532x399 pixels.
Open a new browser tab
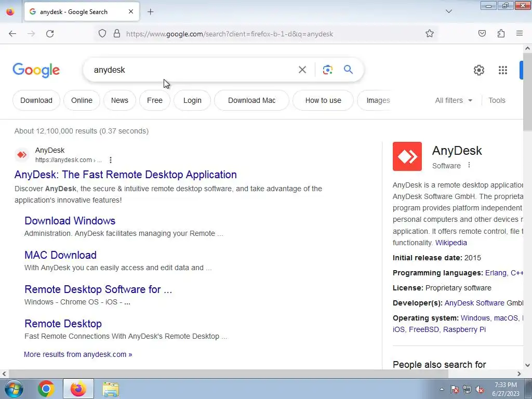pyautogui.click(x=150, y=12)
